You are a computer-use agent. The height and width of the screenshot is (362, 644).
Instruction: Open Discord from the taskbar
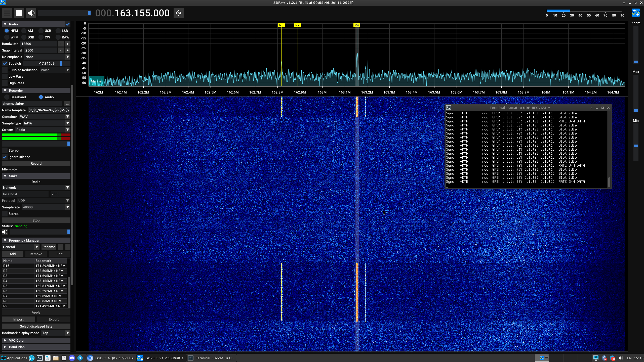(72, 358)
